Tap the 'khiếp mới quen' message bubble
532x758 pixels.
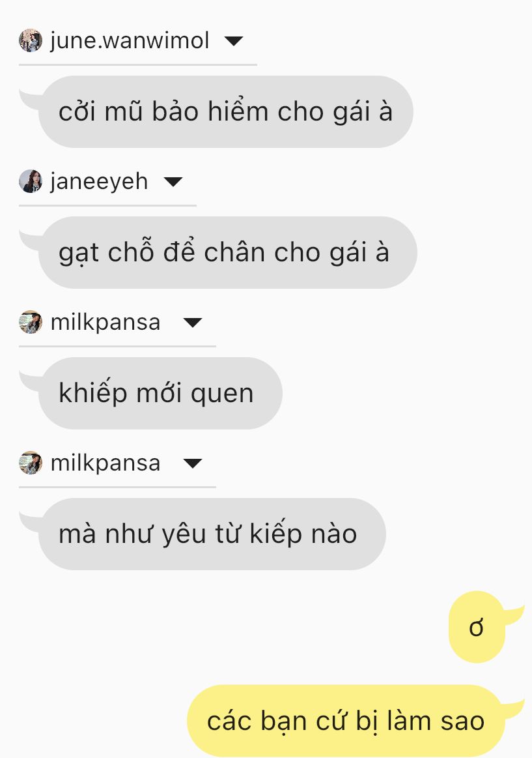click(160, 393)
